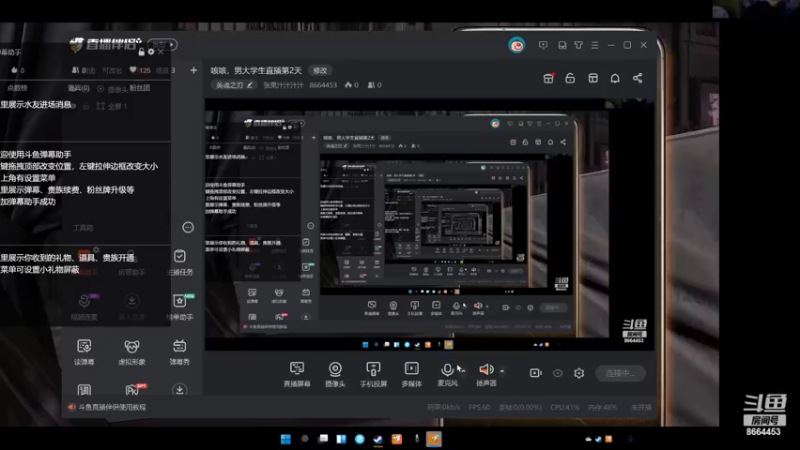Open the PK tool with red badge
800x450 pixels.
coord(134,390)
